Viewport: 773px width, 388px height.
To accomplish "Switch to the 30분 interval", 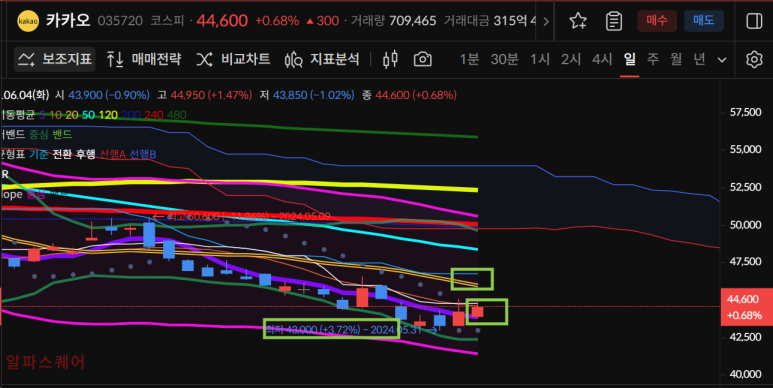I will (x=504, y=60).
